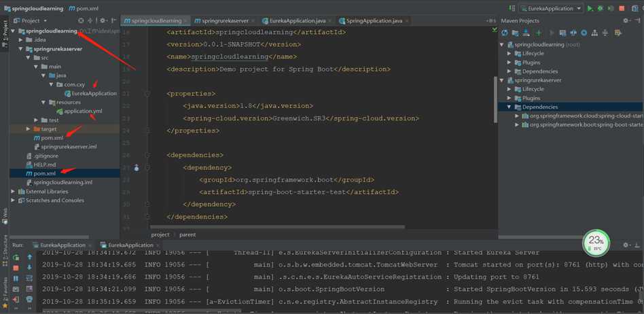This screenshot has height=314, width=644.
Task: Select the first EurekaApplication Run tab
Action: pyautogui.click(x=62, y=245)
